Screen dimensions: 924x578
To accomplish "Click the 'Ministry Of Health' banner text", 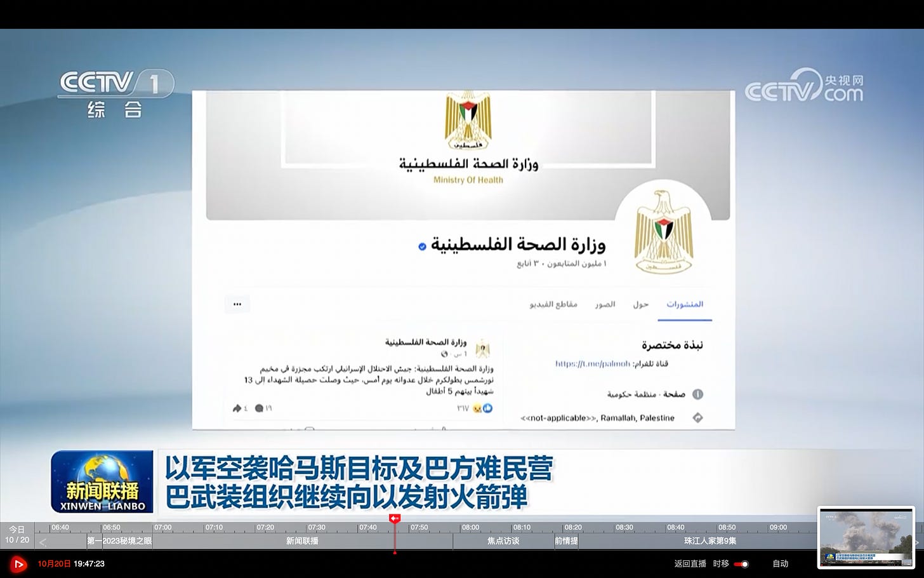I will click(468, 180).
